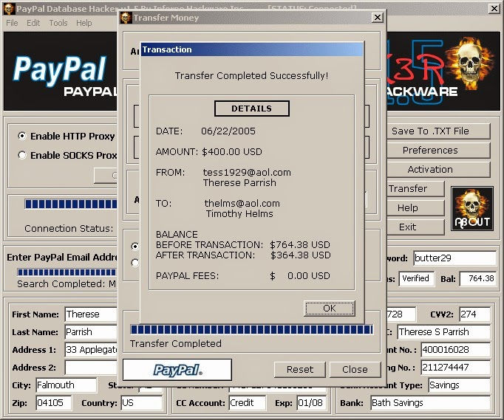The height and width of the screenshot is (420, 504).
Task: Click the Transfer button in main window
Action: click(x=415, y=188)
